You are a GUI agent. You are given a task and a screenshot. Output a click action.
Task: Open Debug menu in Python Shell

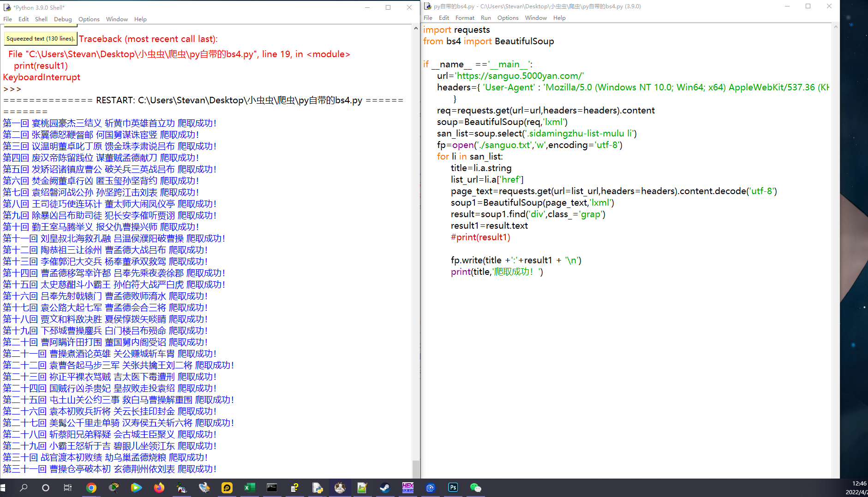(x=63, y=19)
